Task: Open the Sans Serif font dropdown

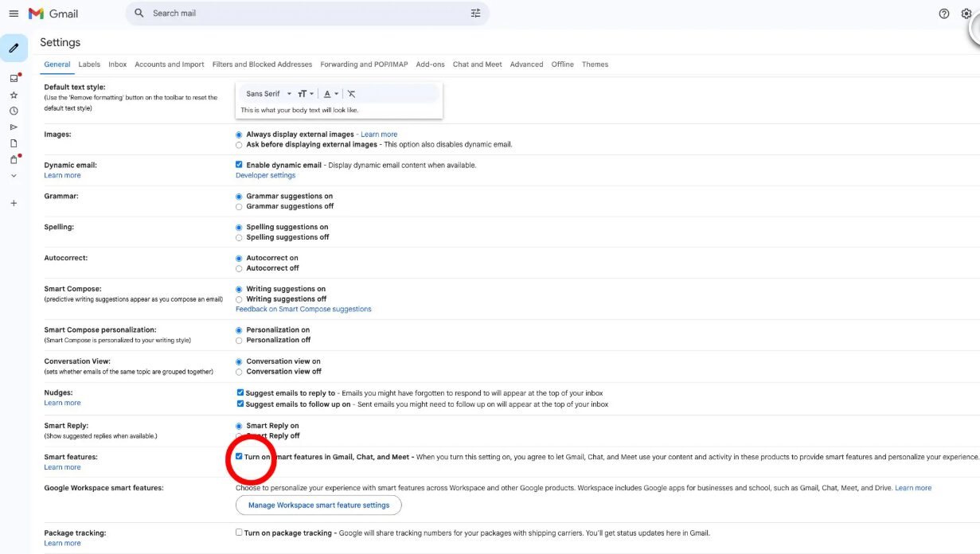Action: click(268, 94)
